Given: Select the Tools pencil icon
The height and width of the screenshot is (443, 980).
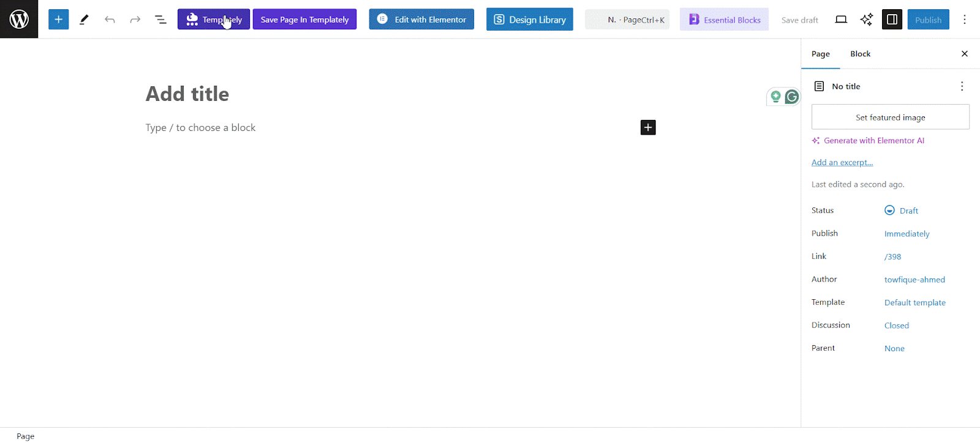Looking at the screenshot, I should click(x=84, y=20).
